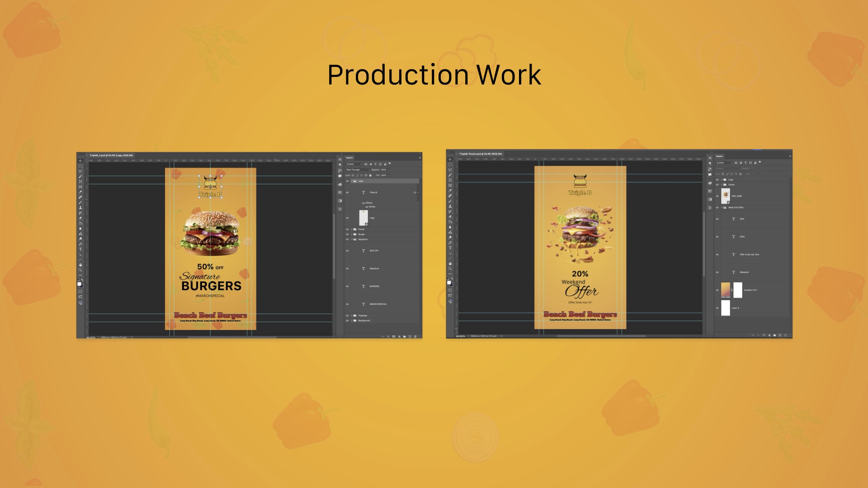The width and height of the screenshot is (868, 488).
Task: Hide the Background layer group
Action: 348,320
